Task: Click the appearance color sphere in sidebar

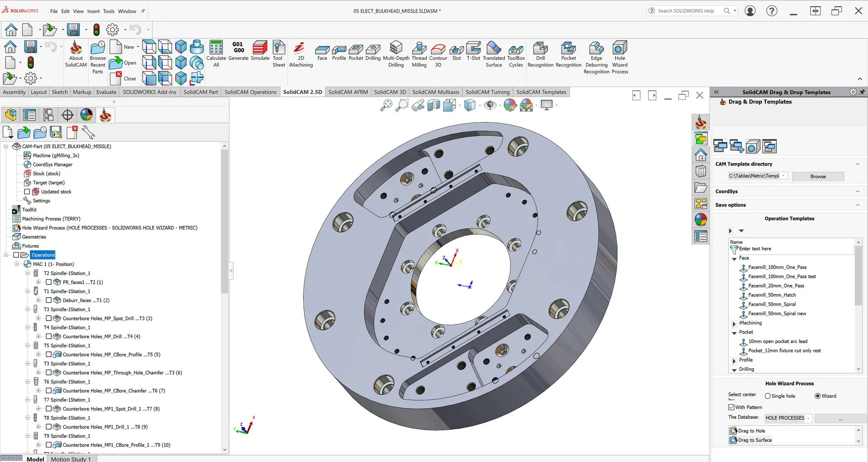Action: click(701, 220)
